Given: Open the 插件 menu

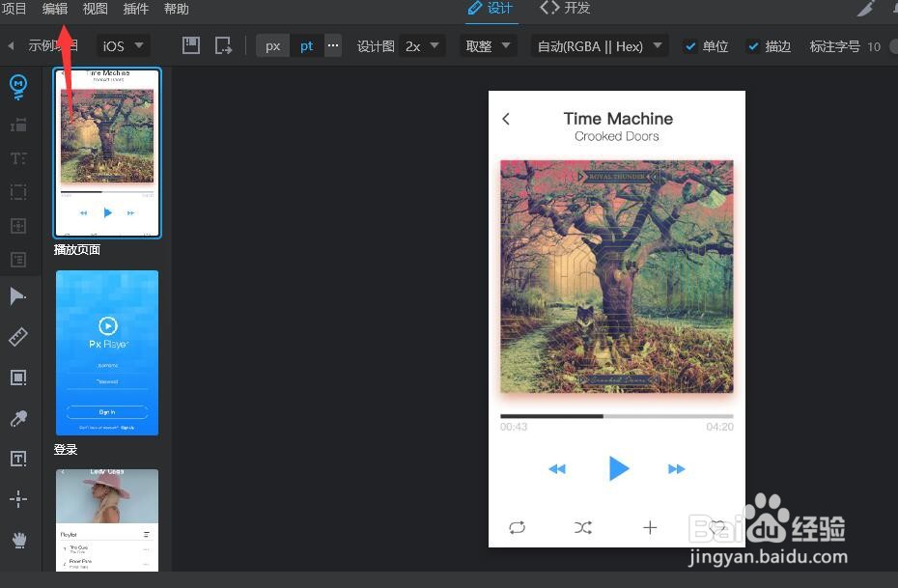Looking at the screenshot, I should [x=136, y=9].
